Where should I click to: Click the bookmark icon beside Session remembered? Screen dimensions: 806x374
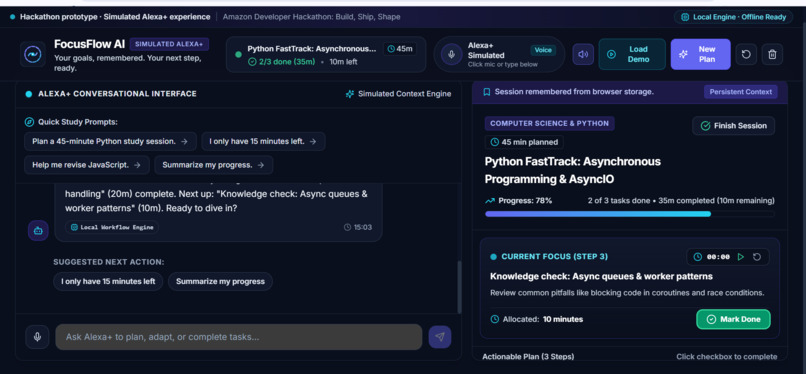486,92
